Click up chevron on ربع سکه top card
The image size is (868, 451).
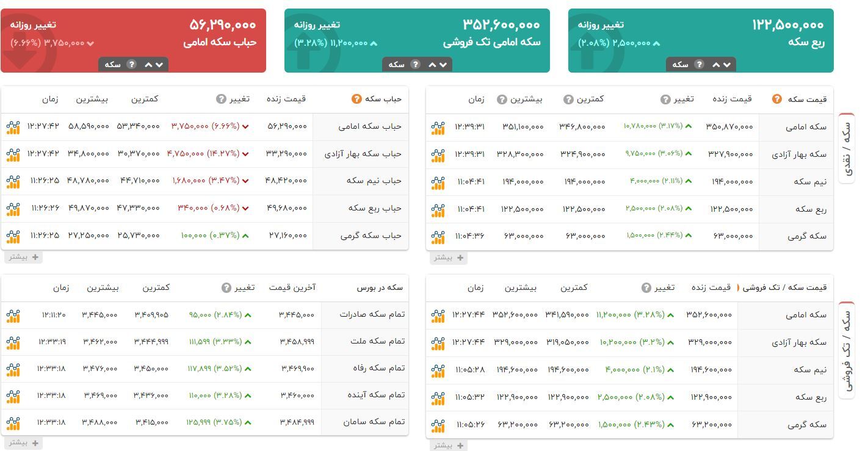click(x=716, y=65)
